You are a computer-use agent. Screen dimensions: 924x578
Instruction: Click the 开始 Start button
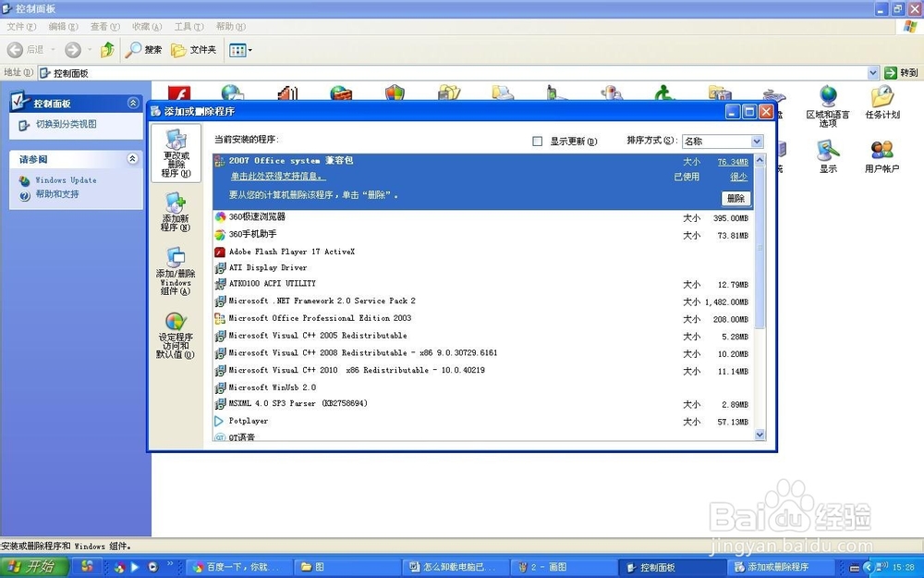(x=34, y=567)
